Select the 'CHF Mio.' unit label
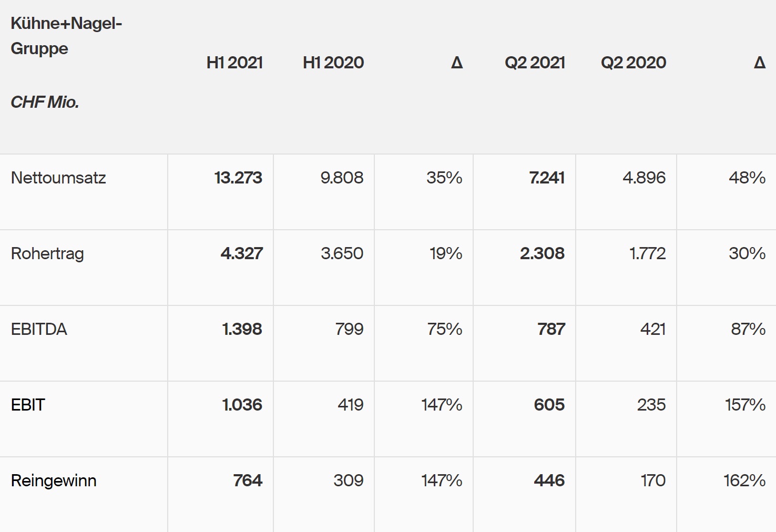 [45, 102]
